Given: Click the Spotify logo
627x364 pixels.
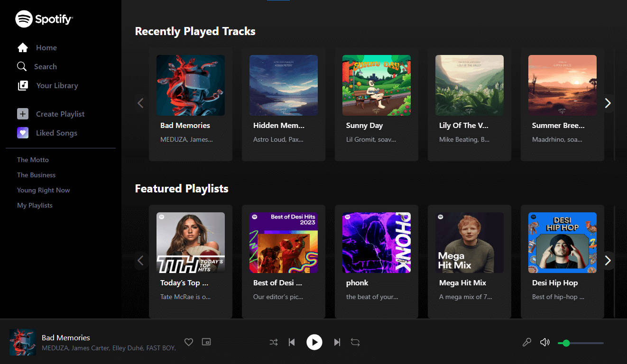Looking at the screenshot, I should pos(44,19).
